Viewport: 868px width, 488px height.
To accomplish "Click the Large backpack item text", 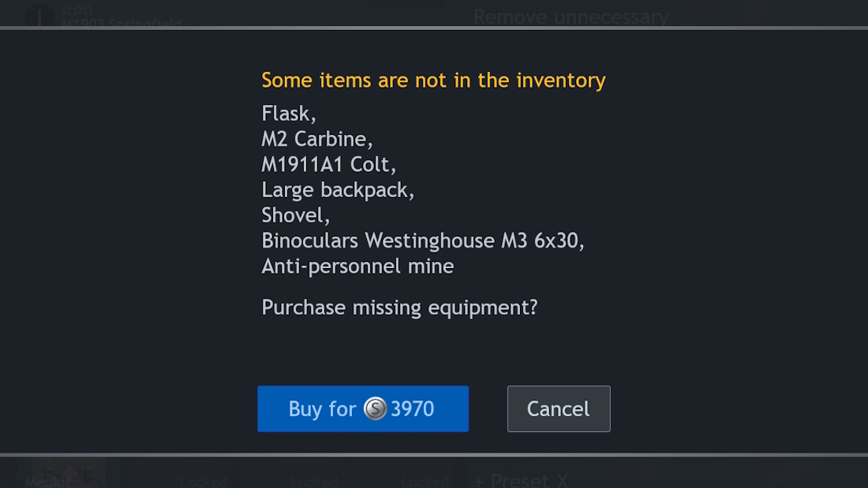I will point(338,190).
